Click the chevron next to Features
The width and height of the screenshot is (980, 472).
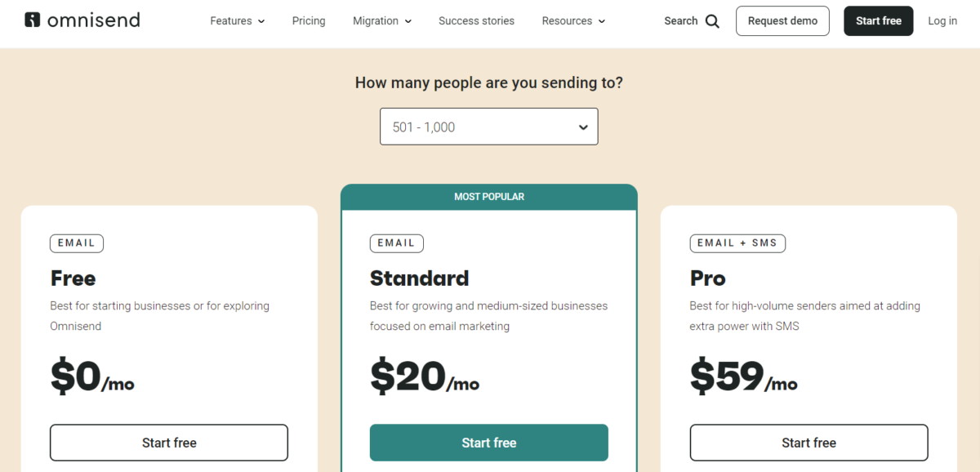[x=261, y=21]
